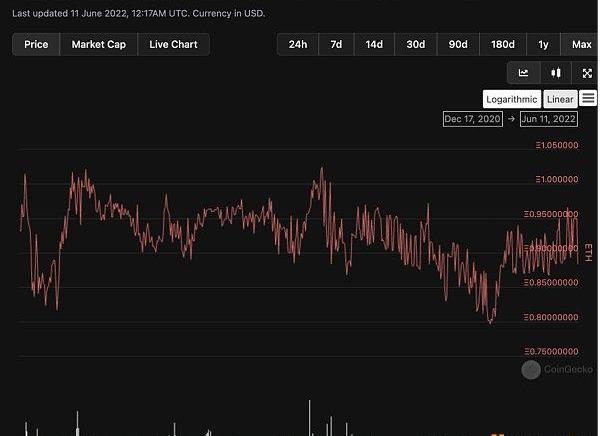This screenshot has width=600, height=436.
Task: Edit the Jun 11, 2022 end date
Action: click(x=549, y=119)
